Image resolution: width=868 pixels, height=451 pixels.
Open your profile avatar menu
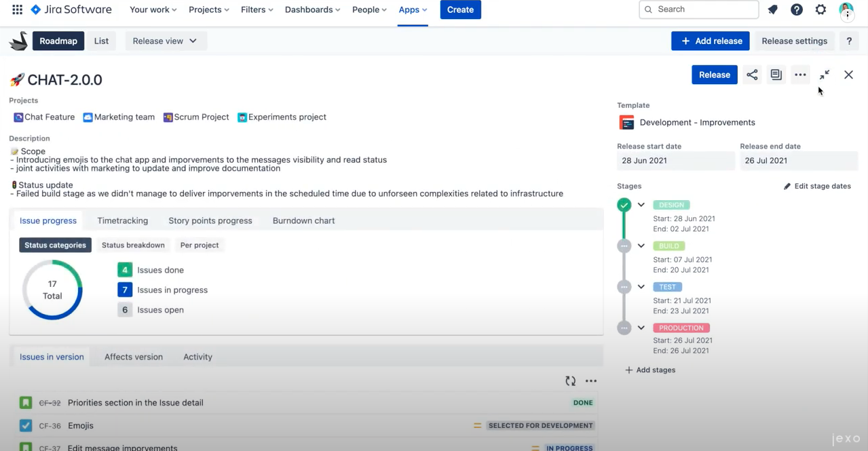[x=846, y=9]
